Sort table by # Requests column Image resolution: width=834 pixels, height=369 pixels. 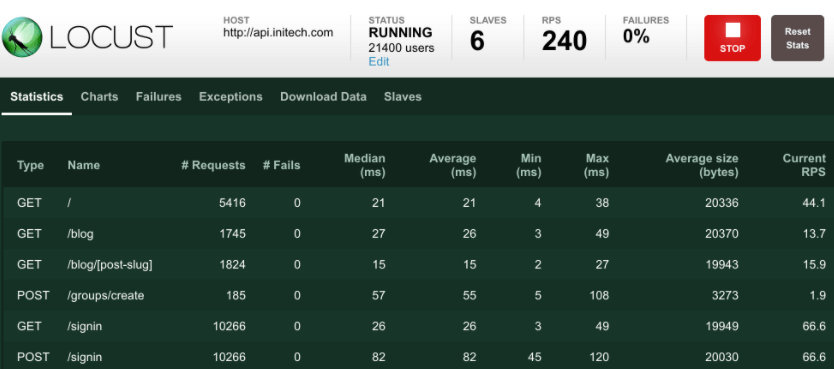(213, 165)
